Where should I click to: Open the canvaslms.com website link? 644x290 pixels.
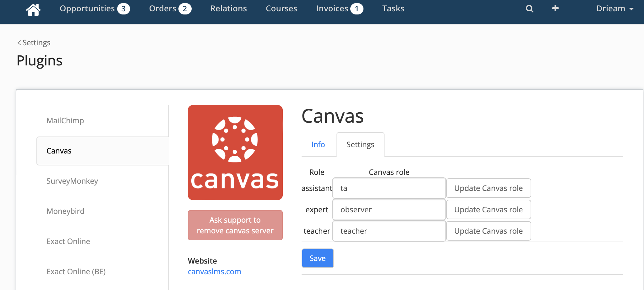(215, 271)
